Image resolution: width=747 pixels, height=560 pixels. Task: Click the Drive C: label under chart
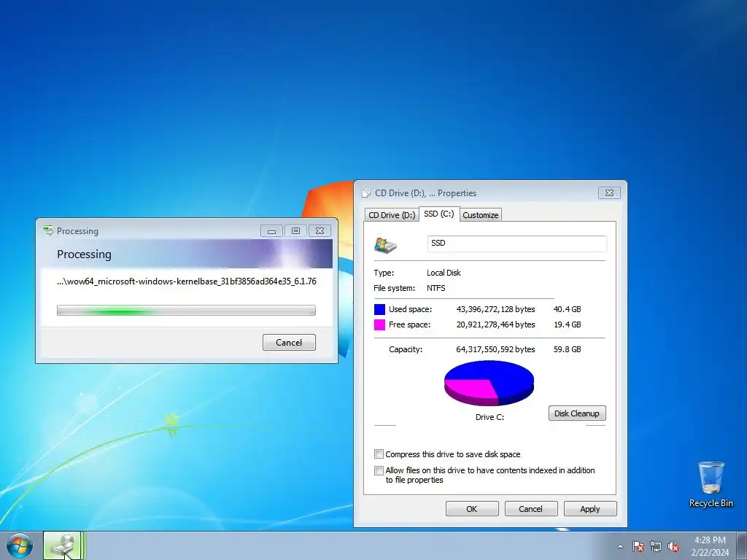pos(489,417)
